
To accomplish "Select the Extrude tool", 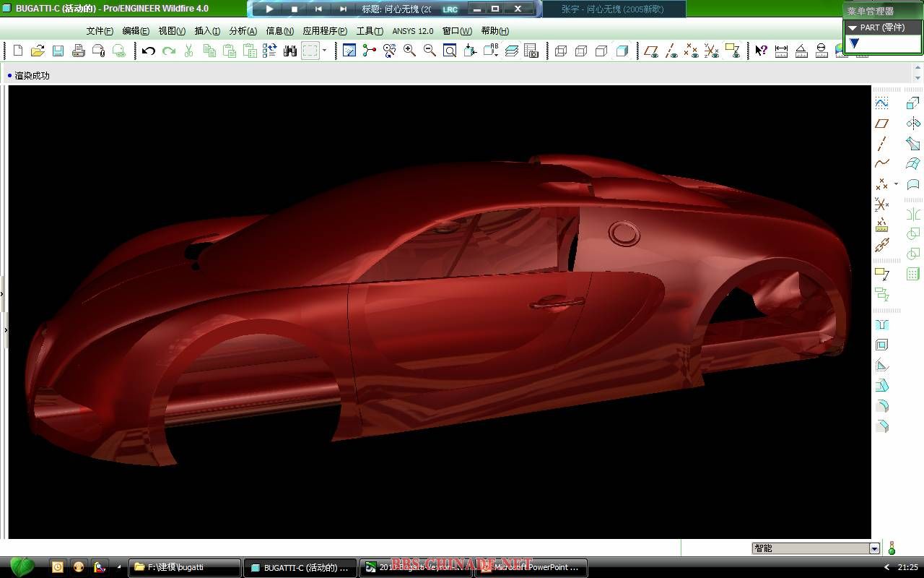I will [x=913, y=103].
